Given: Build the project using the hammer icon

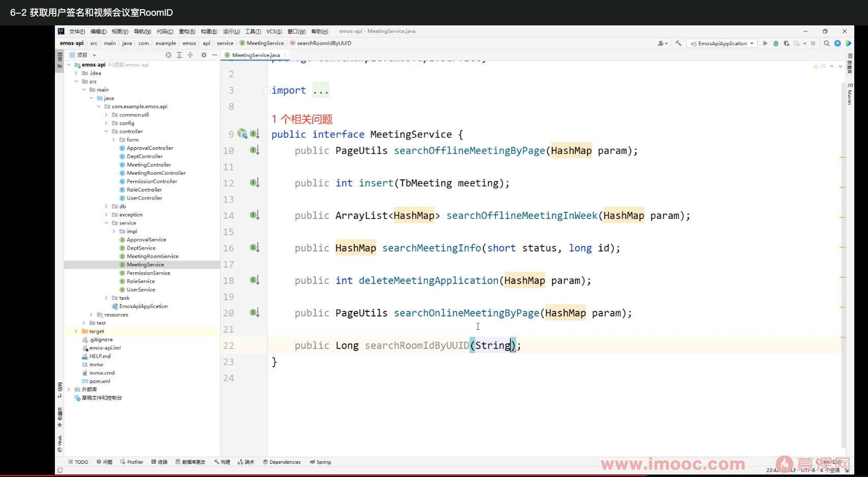Looking at the screenshot, I should click(678, 44).
